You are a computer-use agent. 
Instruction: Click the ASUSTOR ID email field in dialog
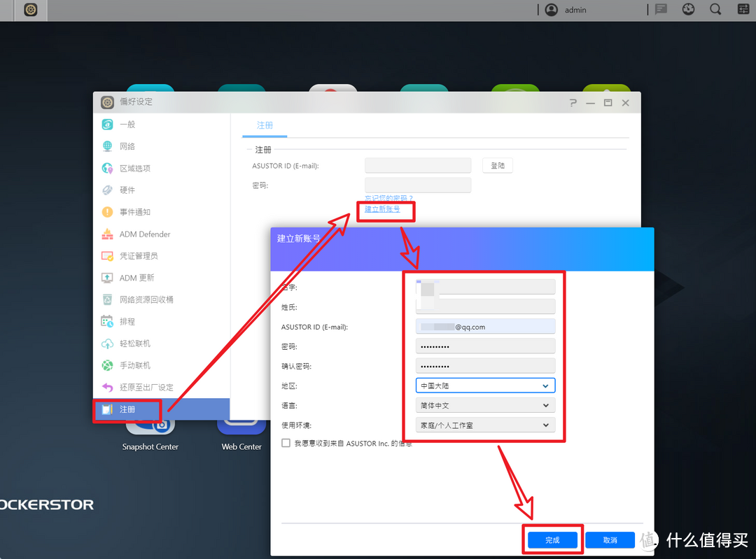click(485, 327)
